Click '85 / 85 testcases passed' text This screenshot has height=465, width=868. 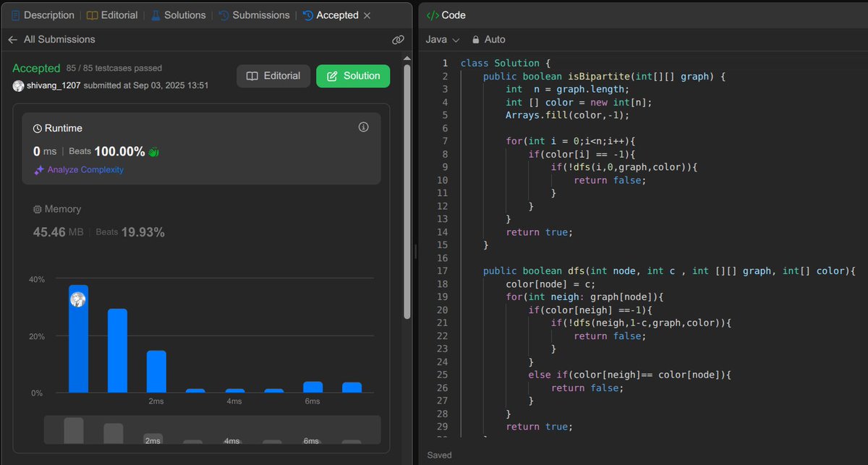[x=114, y=69]
